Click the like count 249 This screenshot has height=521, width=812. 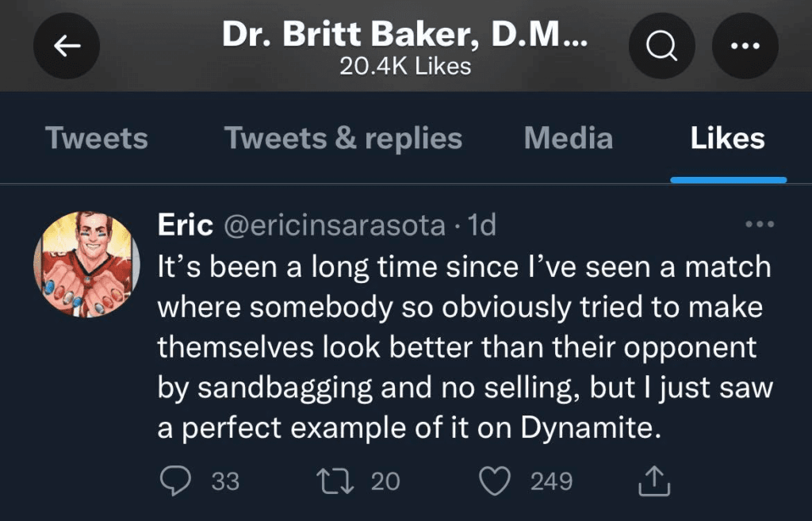pos(551,481)
